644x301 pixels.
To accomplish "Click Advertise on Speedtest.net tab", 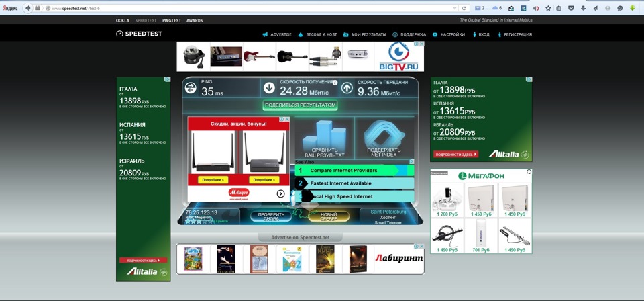I will tap(301, 237).
